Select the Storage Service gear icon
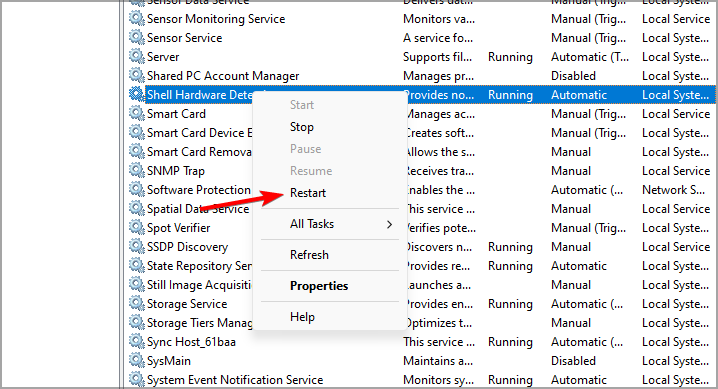The height and width of the screenshot is (389, 718). pyautogui.click(x=136, y=303)
